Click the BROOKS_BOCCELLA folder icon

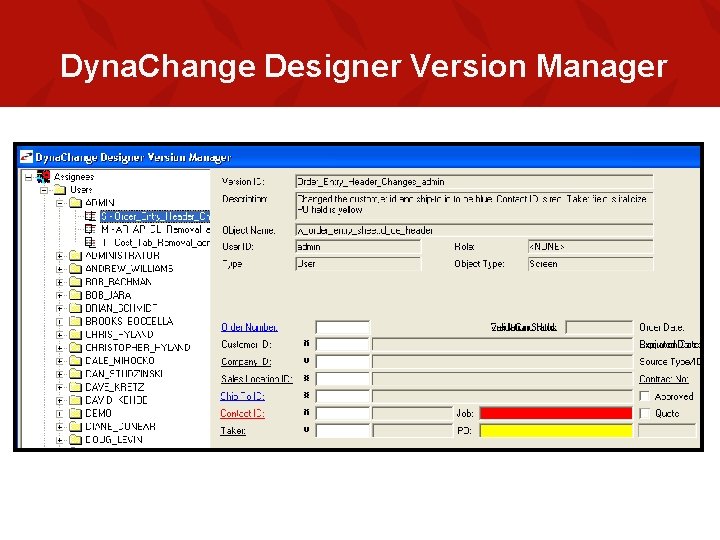coord(75,321)
